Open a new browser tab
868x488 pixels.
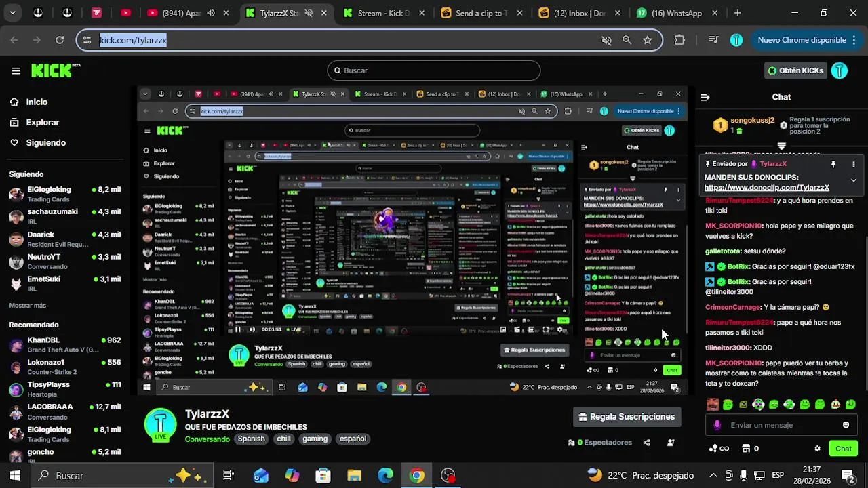coord(738,13)
